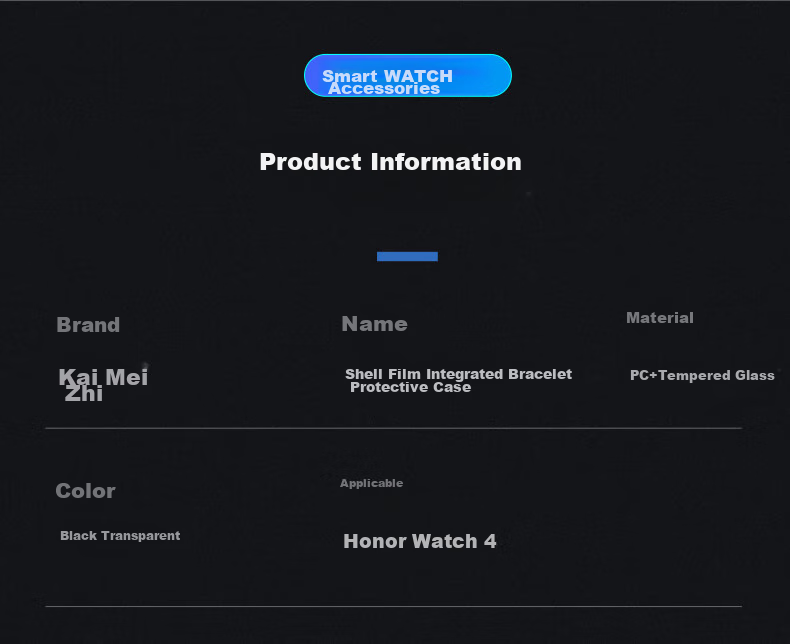Click the Name column label
790x644 pixels.
point(374,324)
